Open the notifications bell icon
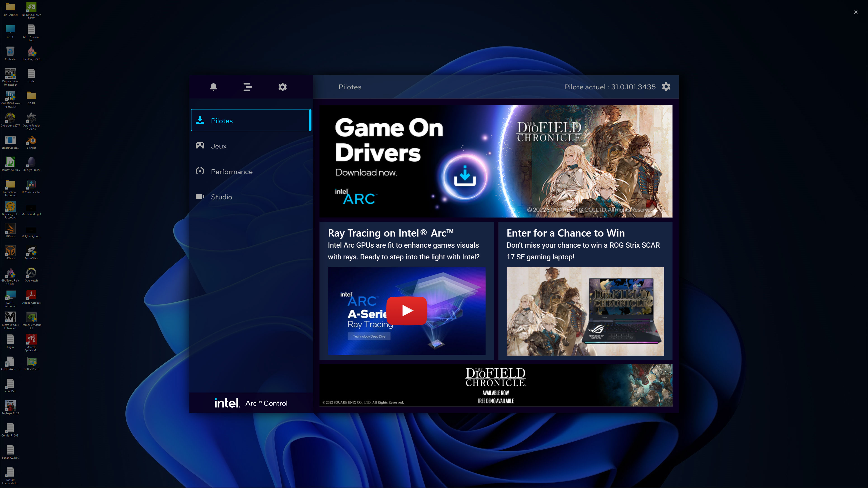This screenshot has height=488, width=868. (213, 87)
